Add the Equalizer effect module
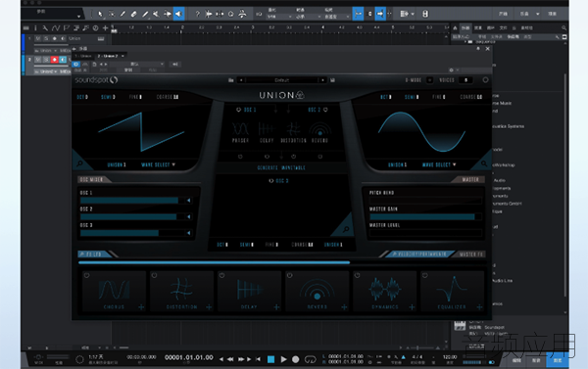Image resolution: width=588 pixels, height=369 pixels. (x=479, y=307)
